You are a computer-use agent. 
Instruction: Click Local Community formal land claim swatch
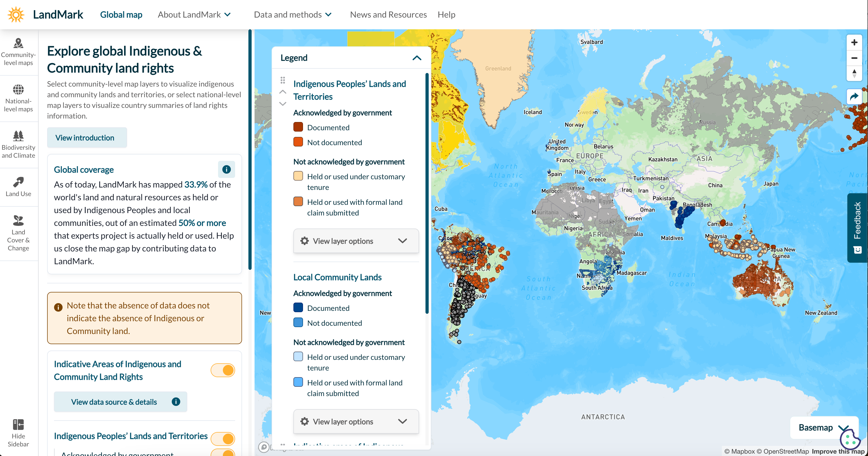pyautogui.click(x=298, y=382)
